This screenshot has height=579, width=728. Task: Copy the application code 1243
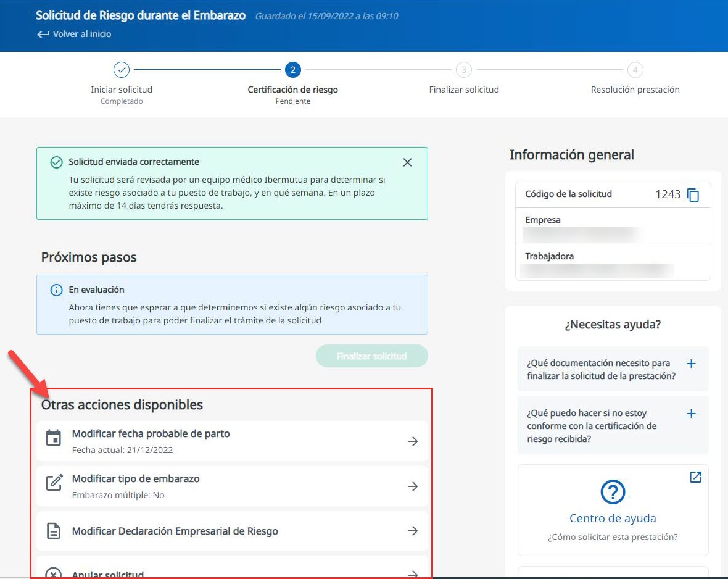(693, 194)
